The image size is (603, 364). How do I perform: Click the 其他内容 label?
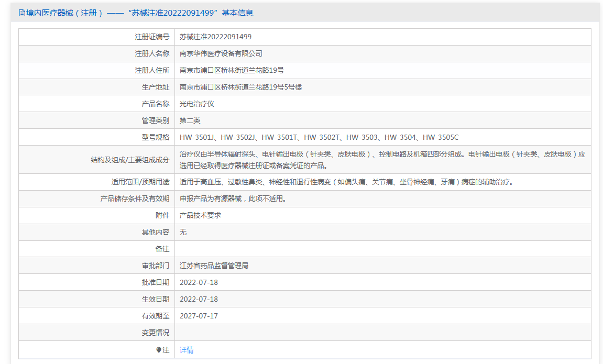click(156, 232)
